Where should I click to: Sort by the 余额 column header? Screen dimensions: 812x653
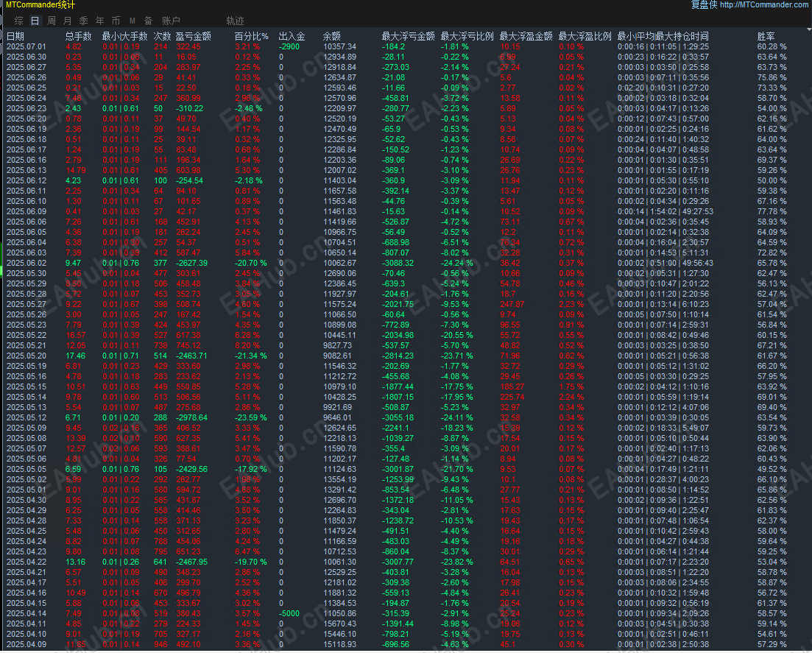[x=332, y=36]
